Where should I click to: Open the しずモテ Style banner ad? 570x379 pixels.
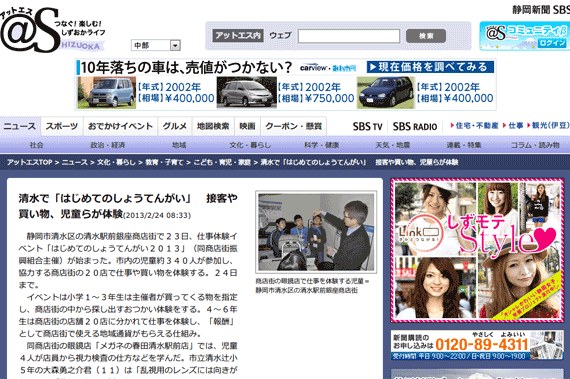[x=477, y=250]
